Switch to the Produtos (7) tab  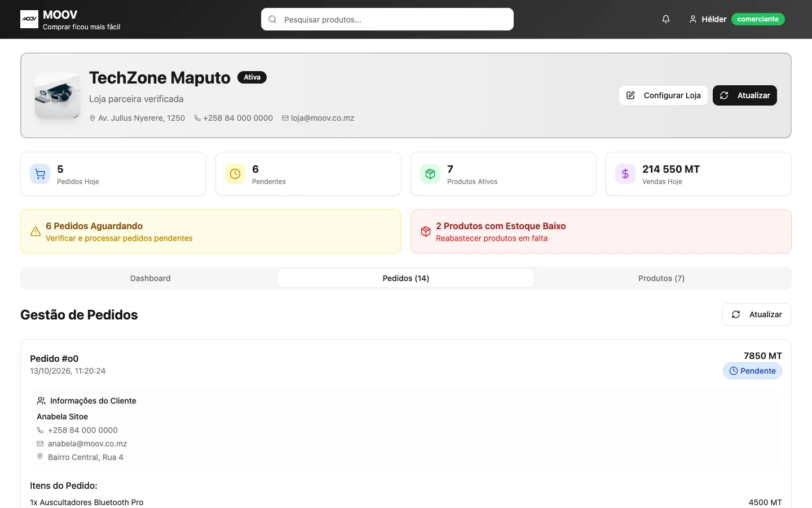661,278
